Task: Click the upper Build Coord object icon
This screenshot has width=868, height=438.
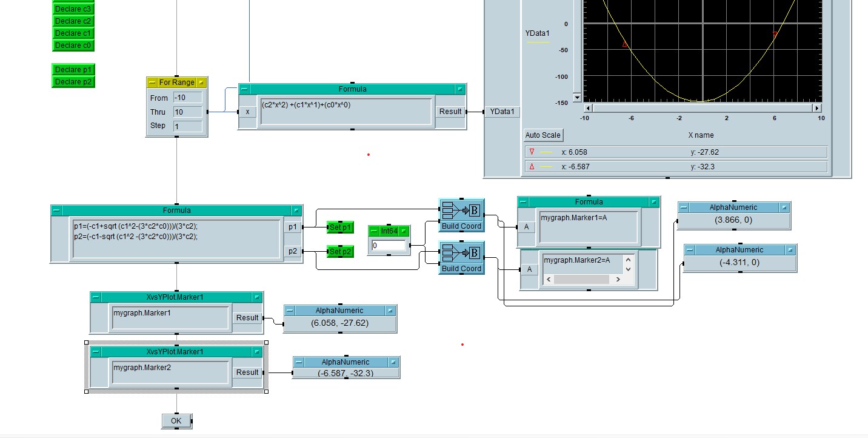Action: 461,211
